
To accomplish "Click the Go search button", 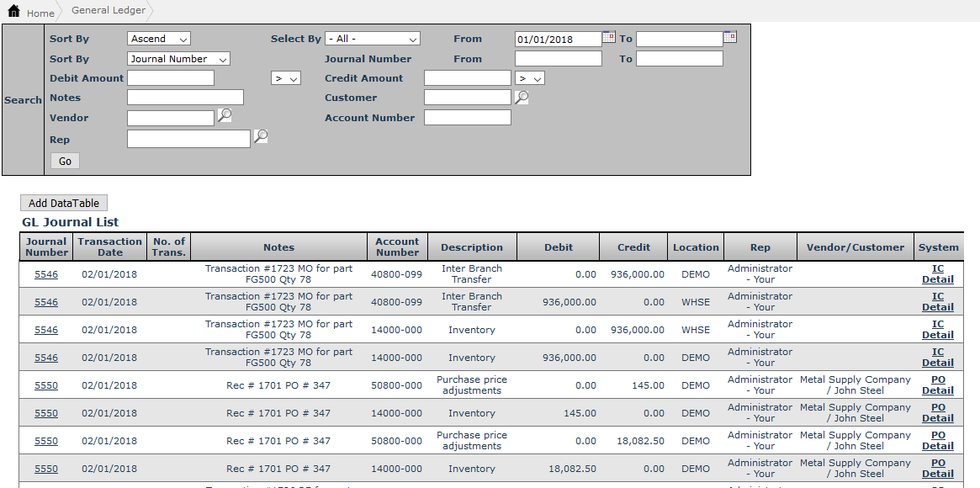I will coord(65,161).
